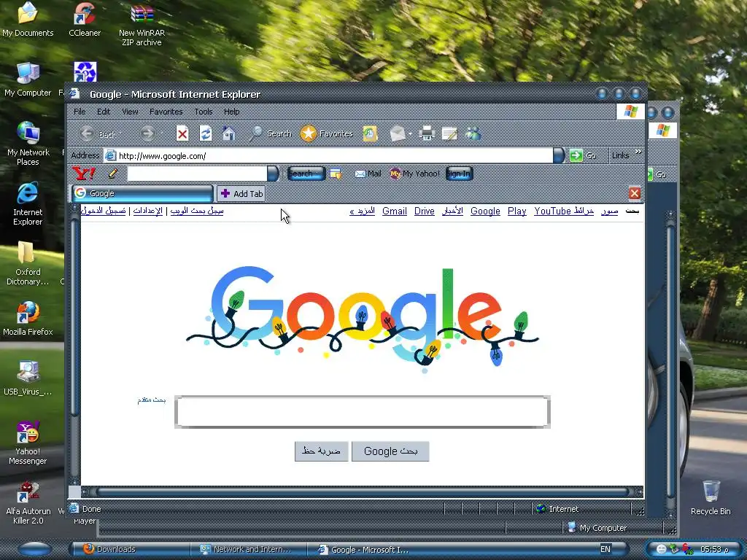Click the Google بحث search button

(391, 451)
